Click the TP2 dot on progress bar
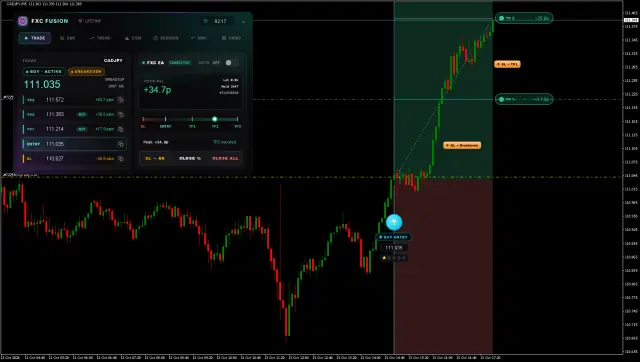640x362 pixels. click(215, 119)
